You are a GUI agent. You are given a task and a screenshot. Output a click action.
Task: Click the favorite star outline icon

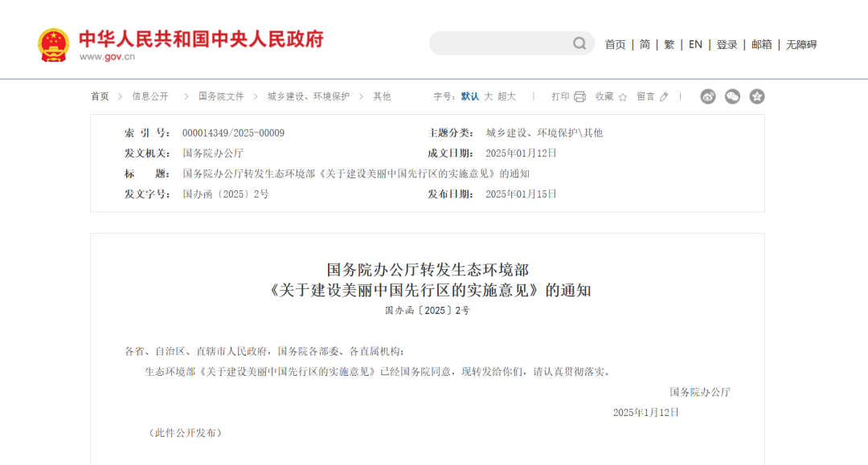pyautogui.click(x=623, y=96)
